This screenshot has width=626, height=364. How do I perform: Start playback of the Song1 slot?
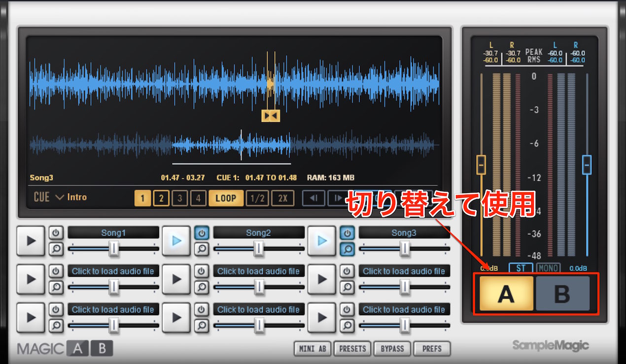(x=31, y=241)
